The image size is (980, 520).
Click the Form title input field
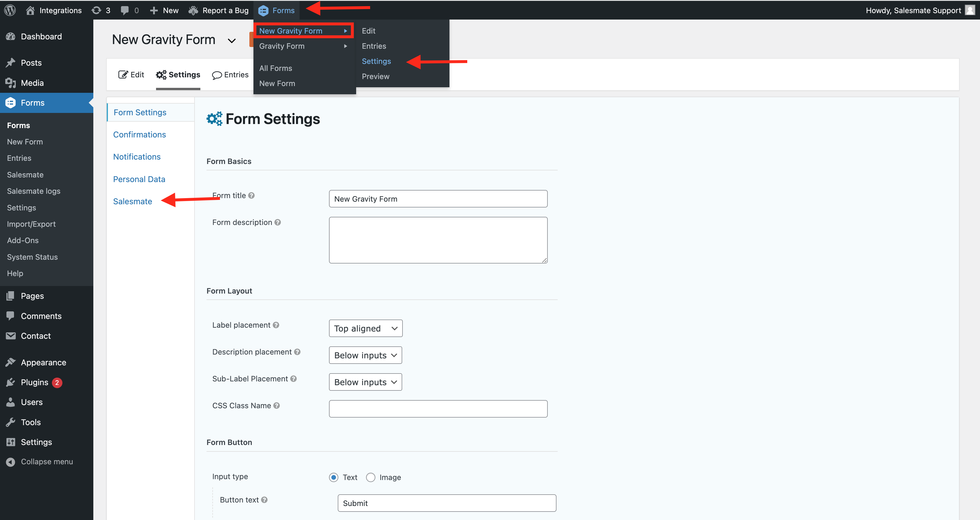click(x=438, y=199)
